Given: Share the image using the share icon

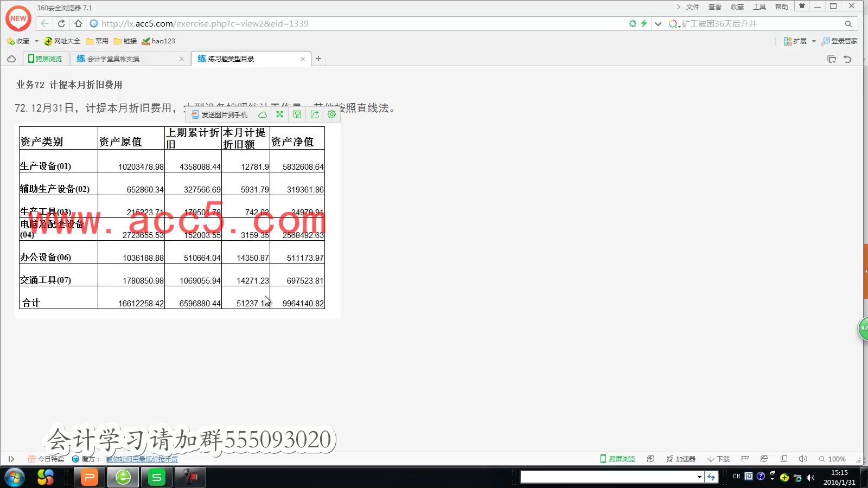Looking at the screenshot, I should point(314,114).
